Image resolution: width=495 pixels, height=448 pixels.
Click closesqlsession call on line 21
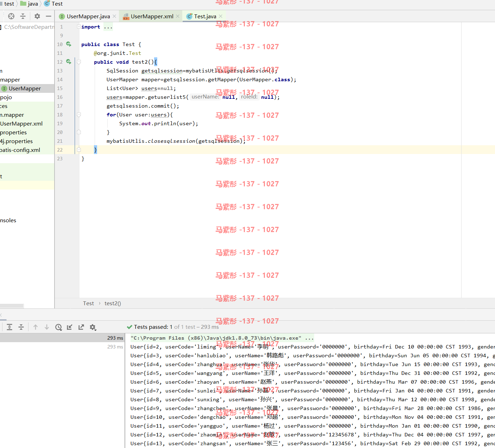click(171, 141)
